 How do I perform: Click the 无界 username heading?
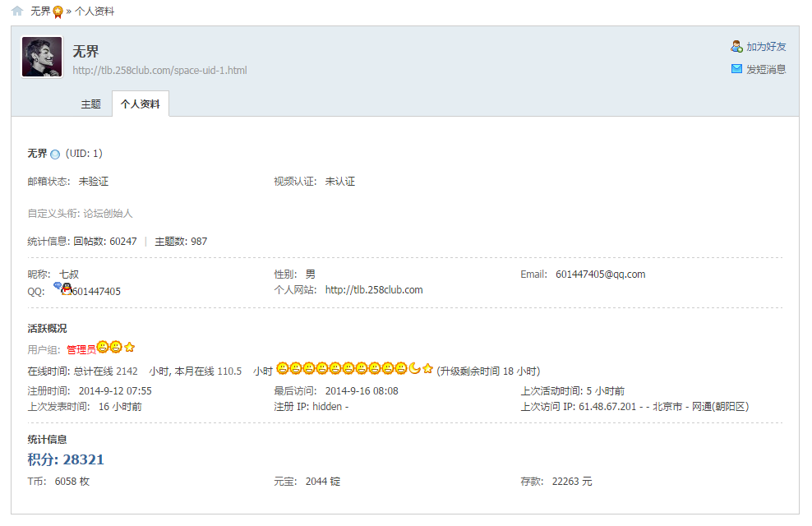click(x=85, y=51)
